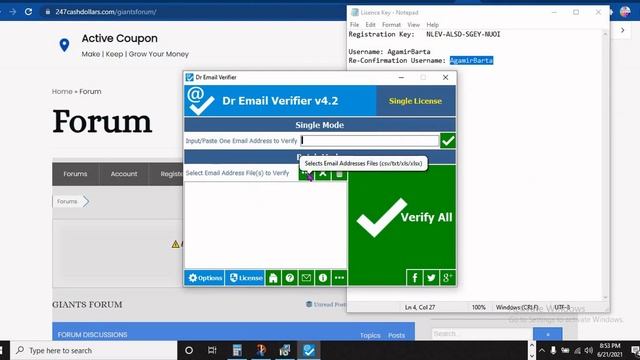Click the Notepad vertical scrollbar
Image resolution: width=640 pixels, height=360 pixels.
pos(605,165)
